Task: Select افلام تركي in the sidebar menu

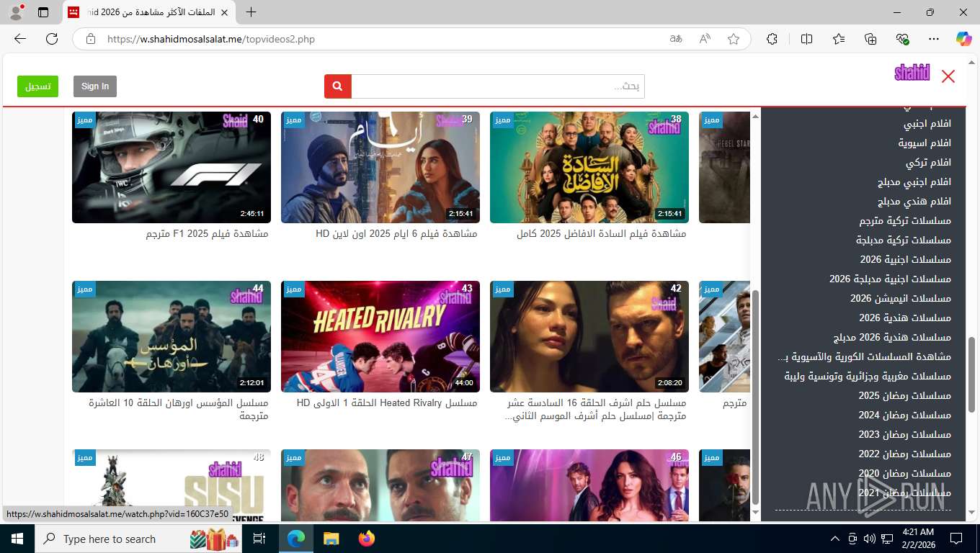Action: pyautogui.click(x=929, y=163)
